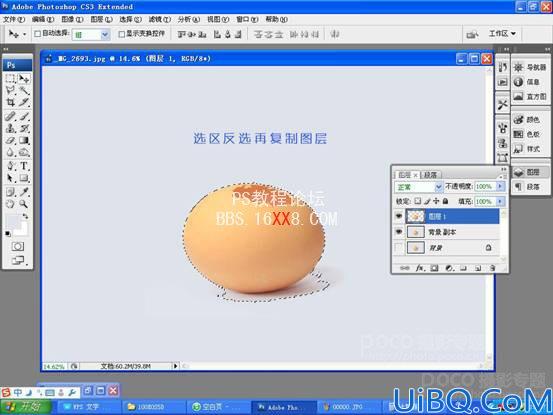The width and height of the screenshot is (553, 415).
Task: Select the Clone Stamp tool
Action: click(x=11, y=128)
